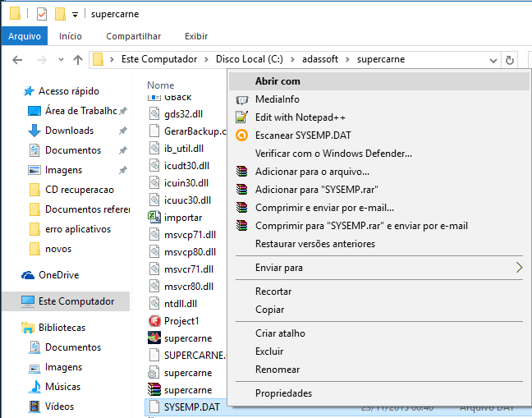Choose Recortar in context menu

tap(379, 292)
